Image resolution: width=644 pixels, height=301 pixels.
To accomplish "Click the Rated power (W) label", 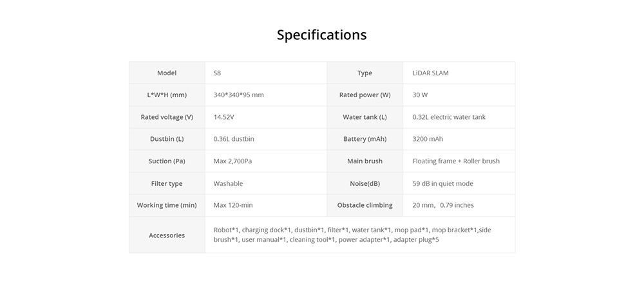I will coord(365,95).
